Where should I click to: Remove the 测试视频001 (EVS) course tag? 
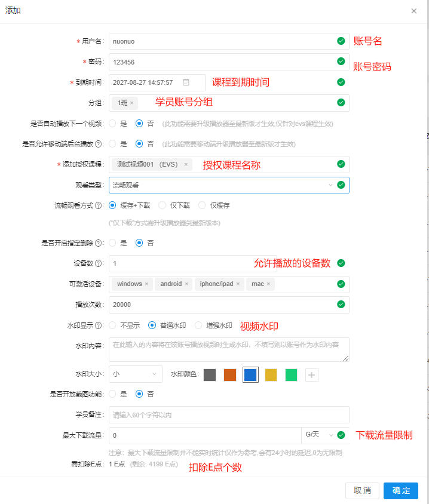click(186, 164)
